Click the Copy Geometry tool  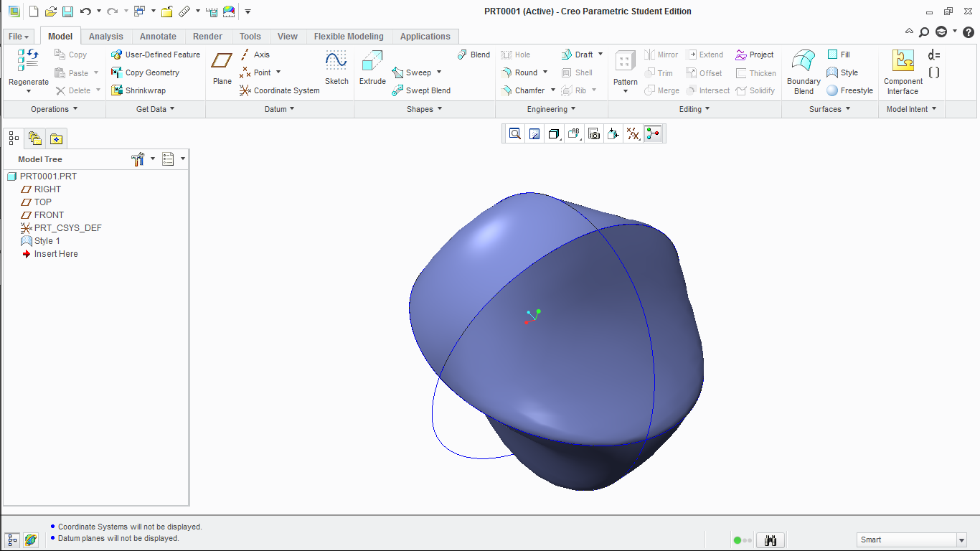tap(146, 72)
